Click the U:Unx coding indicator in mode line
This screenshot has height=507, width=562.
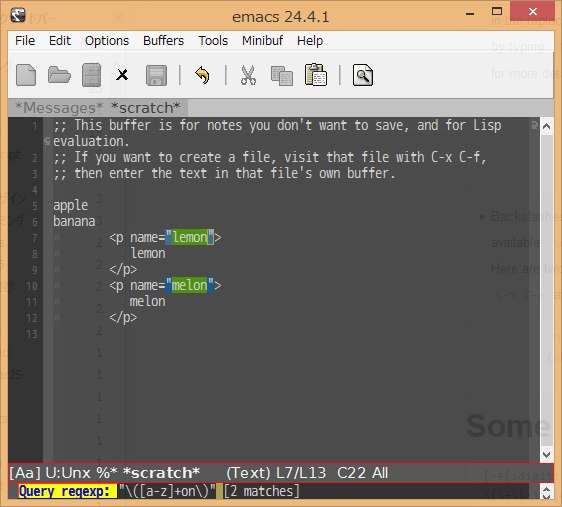point(68,473)
